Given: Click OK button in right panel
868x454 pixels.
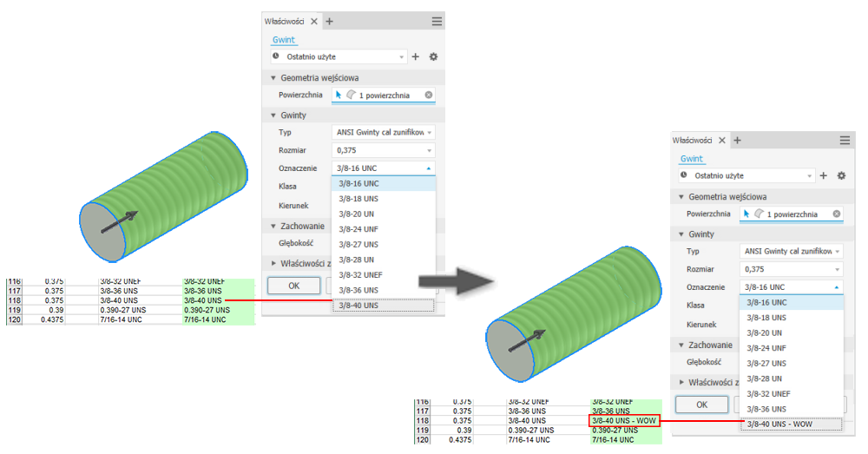Looking at the screenshot, I should (702, 405).
